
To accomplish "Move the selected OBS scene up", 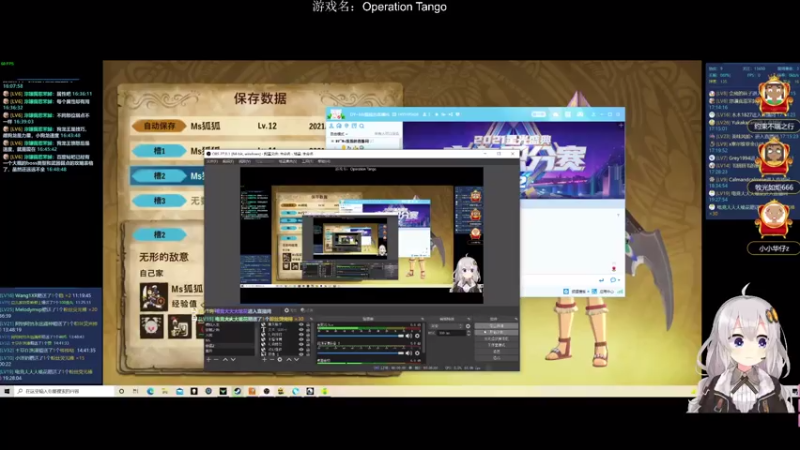I will (225, 360).
